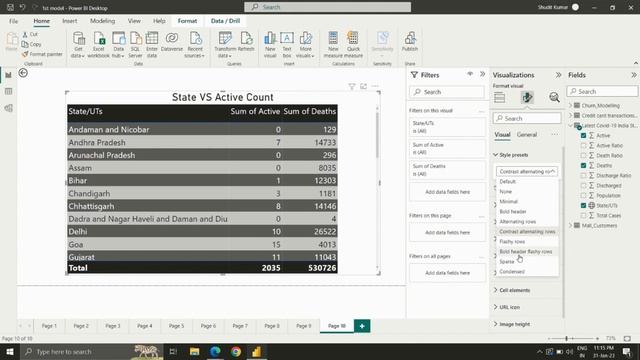Check the Discharged field checkbox
This screenshot has width=640, height=360.
(x=583, y=185)
